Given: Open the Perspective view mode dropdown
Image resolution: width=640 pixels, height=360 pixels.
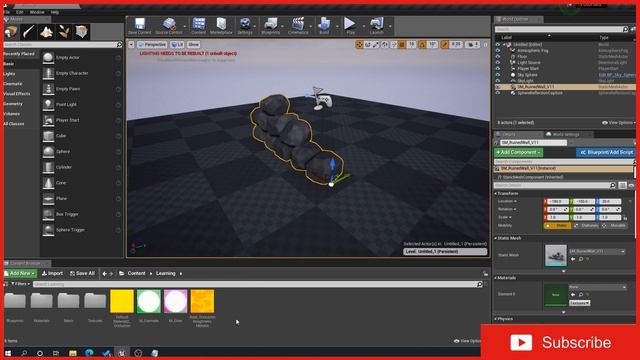Looking at the screenshot, I should click(x=152, y=44).
